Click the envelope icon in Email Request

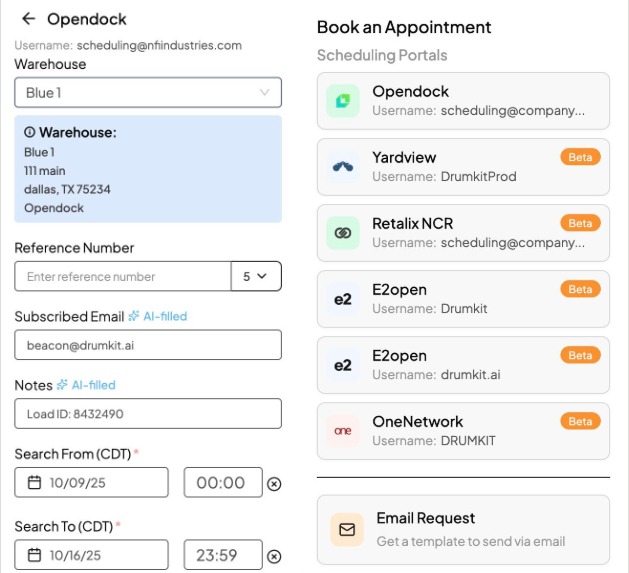[347, 530]
